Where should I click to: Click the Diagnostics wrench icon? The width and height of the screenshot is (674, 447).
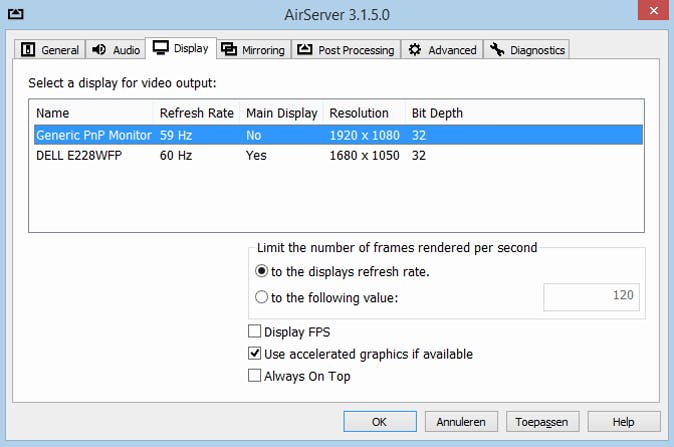click(497, 49)
